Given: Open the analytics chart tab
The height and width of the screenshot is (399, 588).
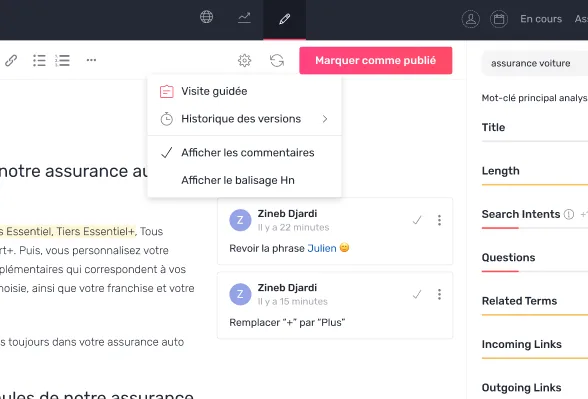Looking at the screenshot, I should [244, 18].
